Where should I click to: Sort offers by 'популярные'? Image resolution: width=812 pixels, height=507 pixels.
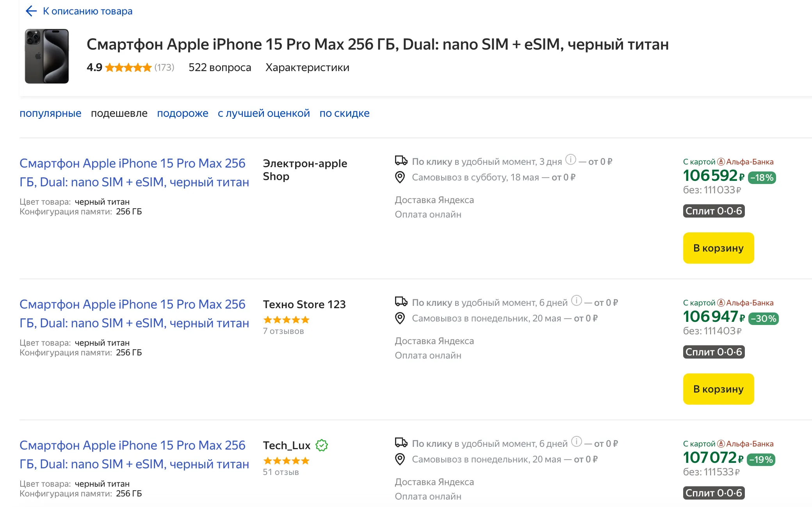coord(50,113)
